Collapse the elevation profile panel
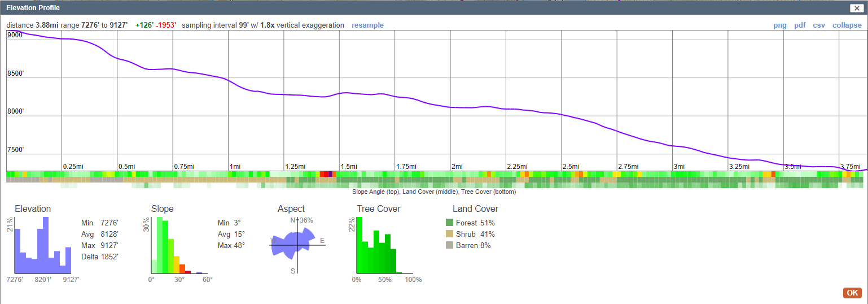The width and height of the screenshot is (868, 304). coord(847,25)
